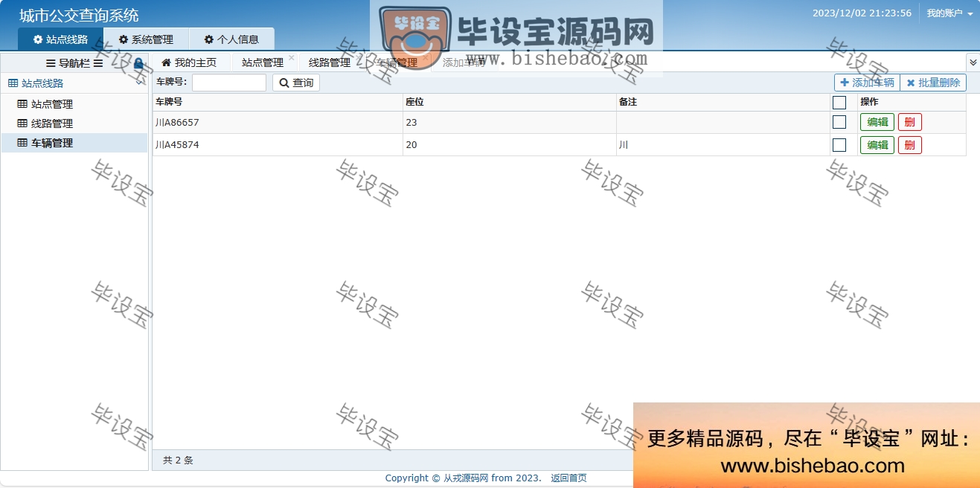Click the 座位 column header
Image resolution: width=980 pixels, height=488 pixels.
click(510, 102)
